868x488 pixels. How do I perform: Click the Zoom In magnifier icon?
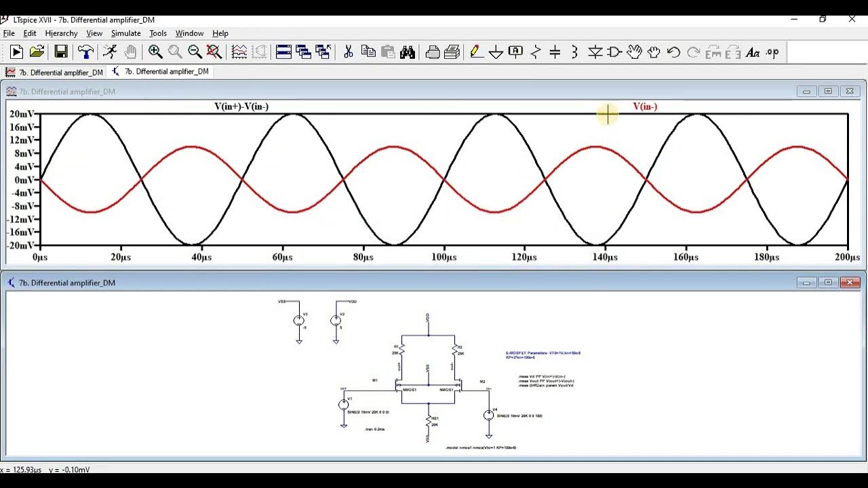coord(155,52)
